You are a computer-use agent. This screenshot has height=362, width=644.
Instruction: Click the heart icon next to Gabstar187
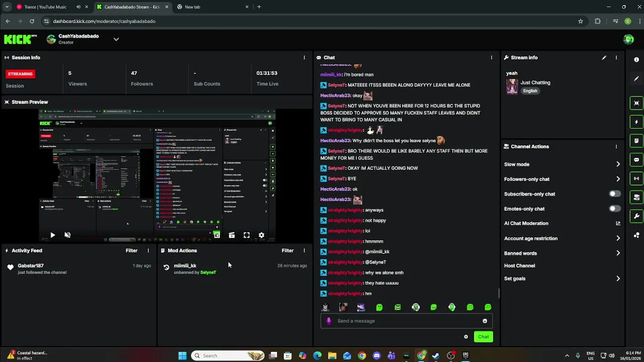pyautogui.click(x=11, y=267)
